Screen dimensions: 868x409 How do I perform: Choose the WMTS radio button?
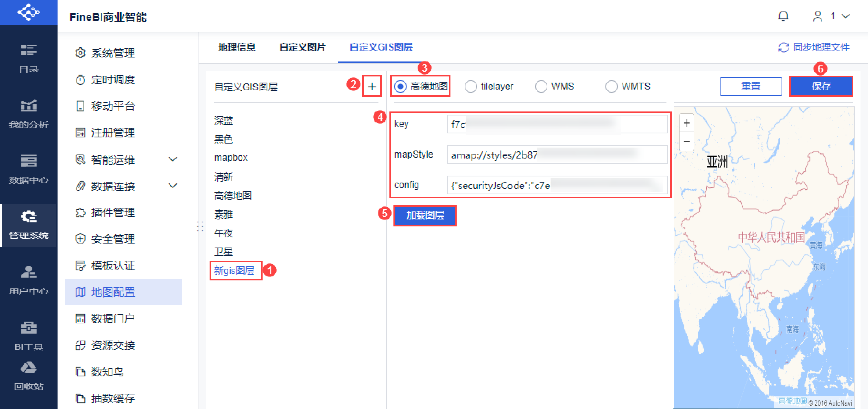point(611,87)
